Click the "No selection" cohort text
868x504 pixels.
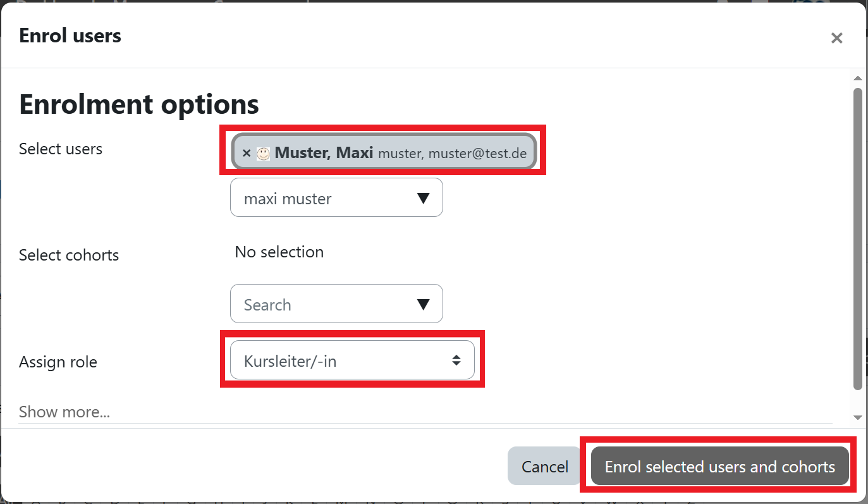pyautogui.click(x=279, y=252)
